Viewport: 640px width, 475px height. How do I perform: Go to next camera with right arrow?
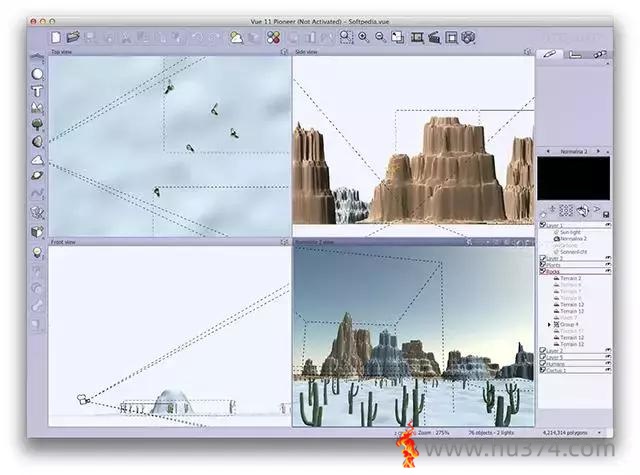click(598, 151)
